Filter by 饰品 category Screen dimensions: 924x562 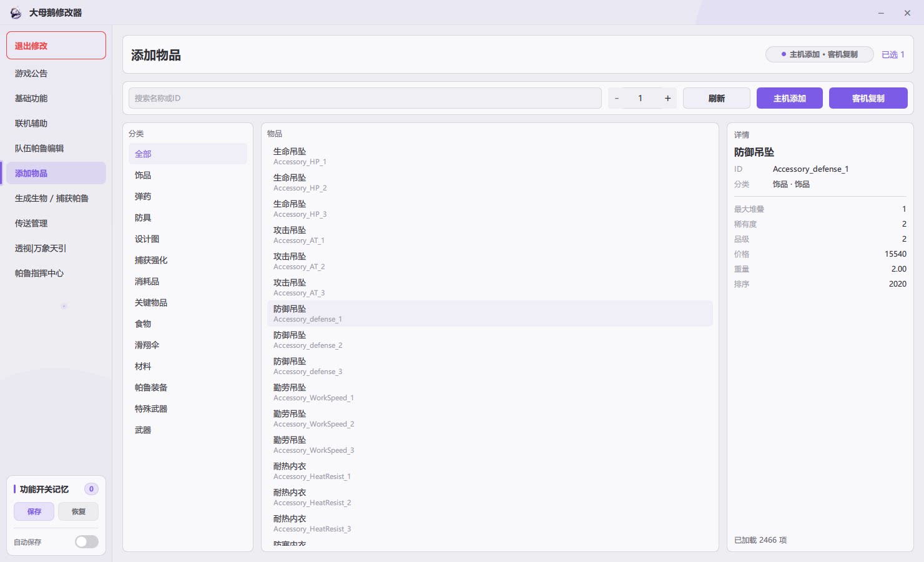(x=188, y=175)
